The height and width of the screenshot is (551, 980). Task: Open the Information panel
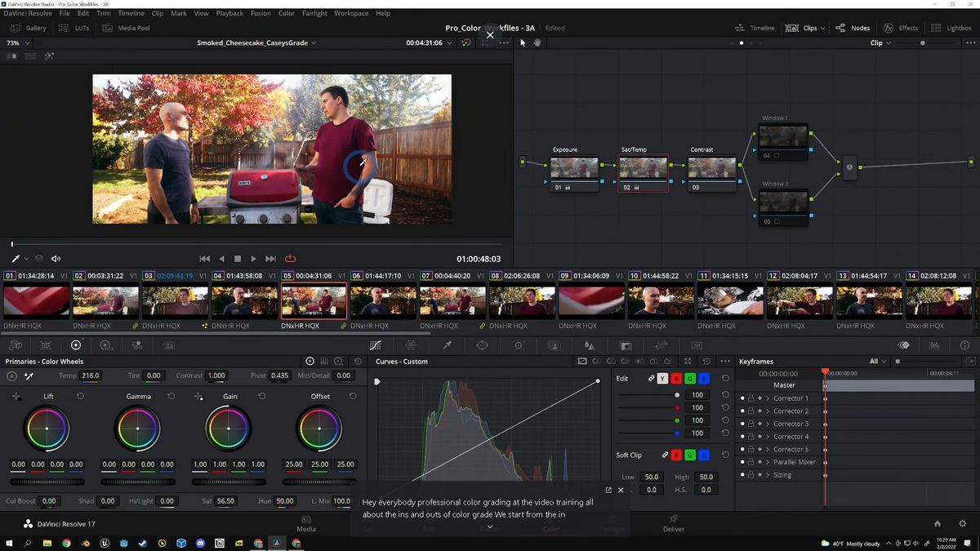tap(964, 345)
